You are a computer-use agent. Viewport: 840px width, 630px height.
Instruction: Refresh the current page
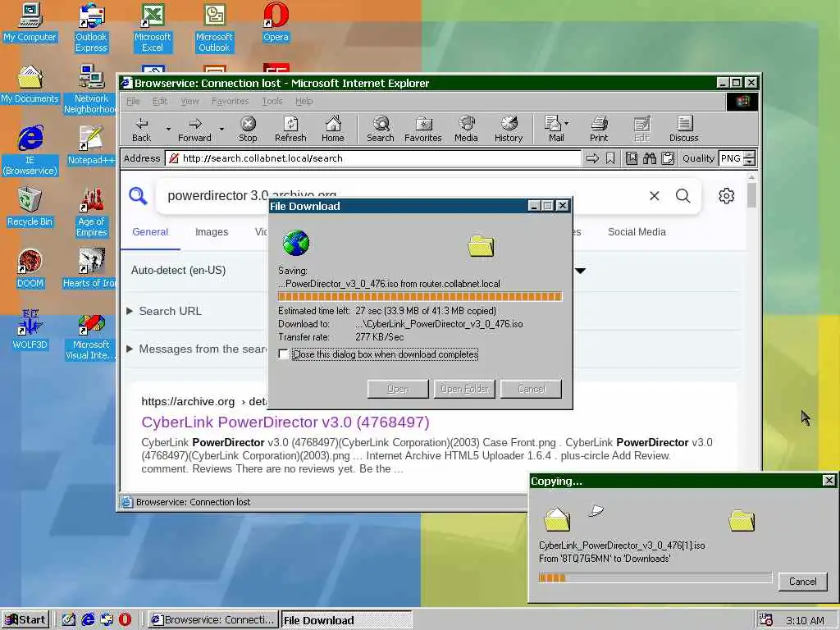click(x=290, y=130)
